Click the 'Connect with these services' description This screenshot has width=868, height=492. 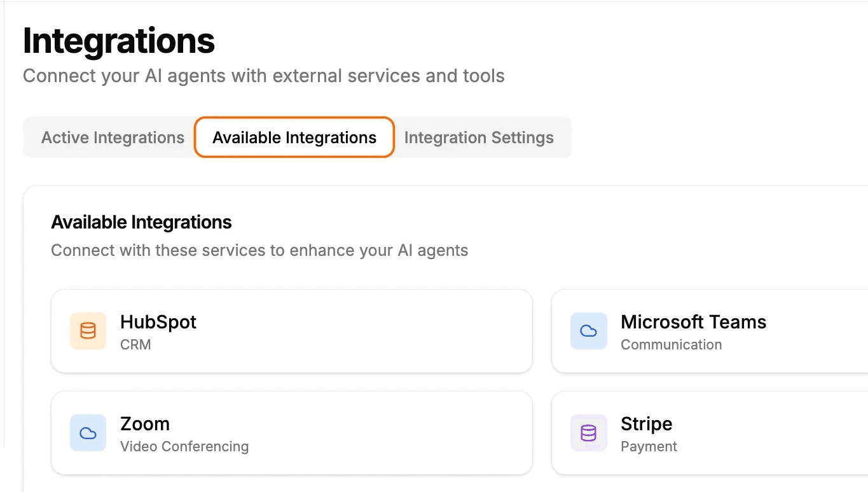(x=259, y=251)
